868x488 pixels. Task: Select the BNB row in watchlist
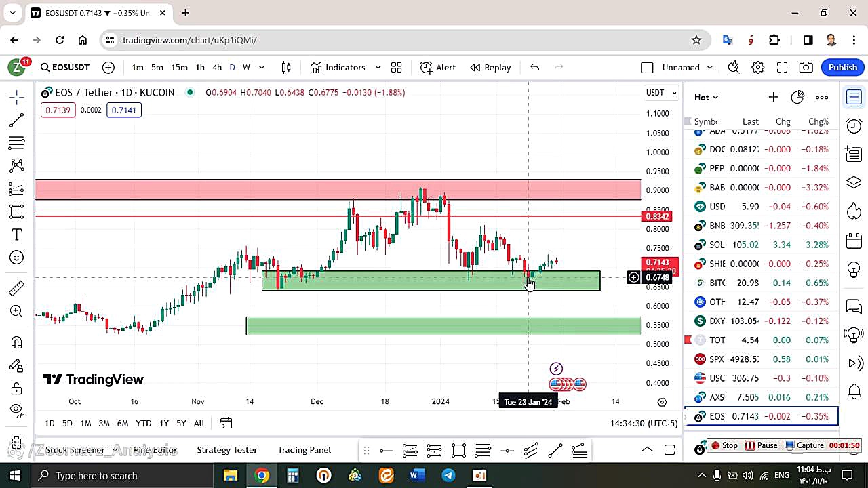762,225
